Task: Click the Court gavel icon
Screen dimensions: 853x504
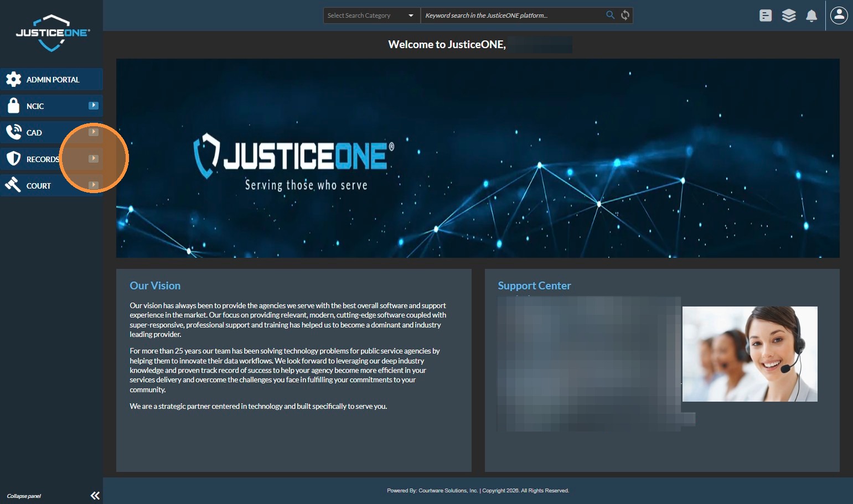Action: click(13, 185)
